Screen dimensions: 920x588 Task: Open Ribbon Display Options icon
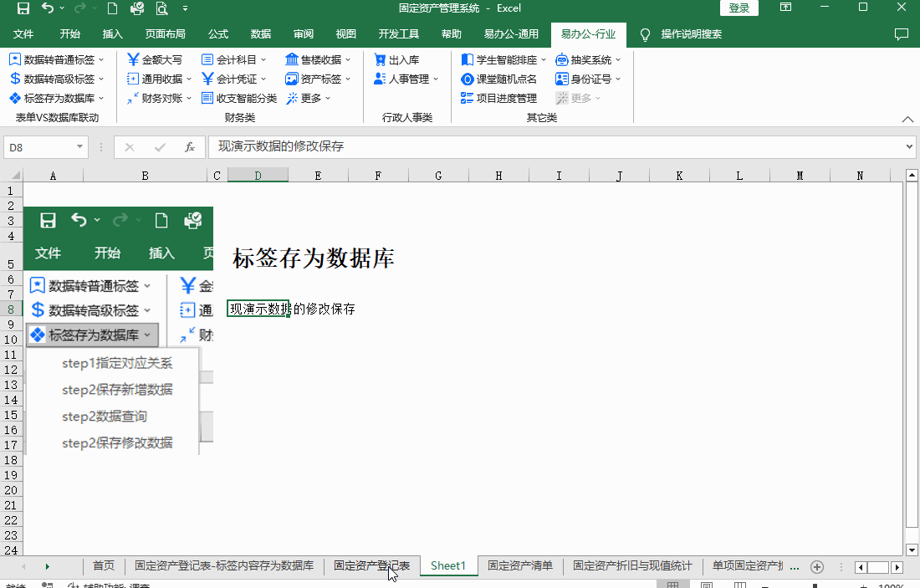(x=785, y=7)
